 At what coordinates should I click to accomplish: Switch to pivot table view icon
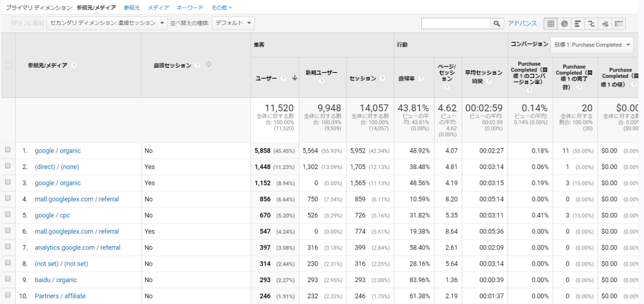click(x=618, y=24)
